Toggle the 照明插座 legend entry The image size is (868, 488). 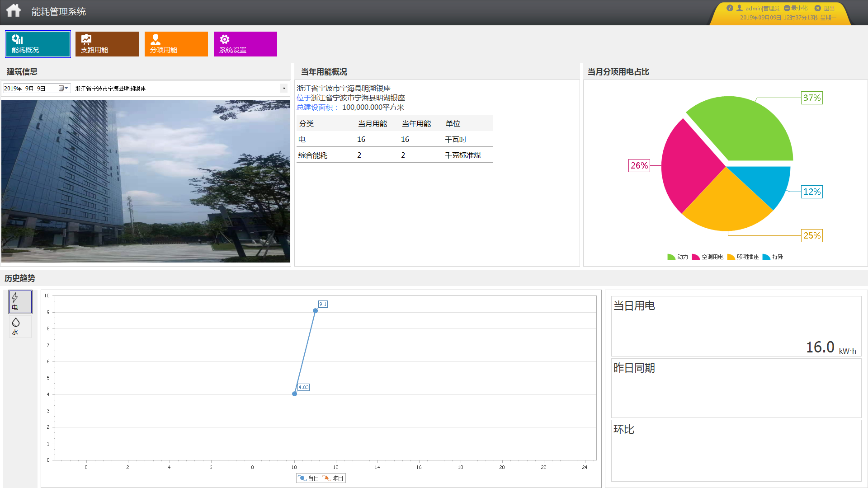pyautogui.click(x=743, y=257)
